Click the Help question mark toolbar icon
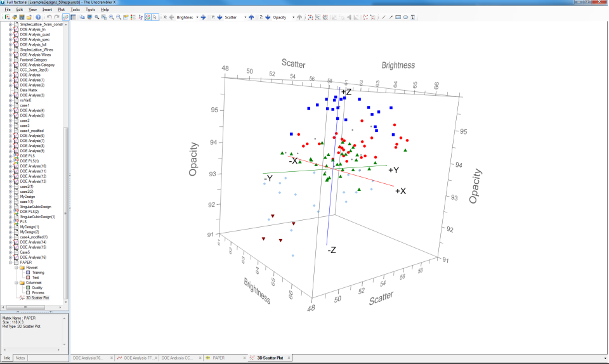 [x=38, y=17]
